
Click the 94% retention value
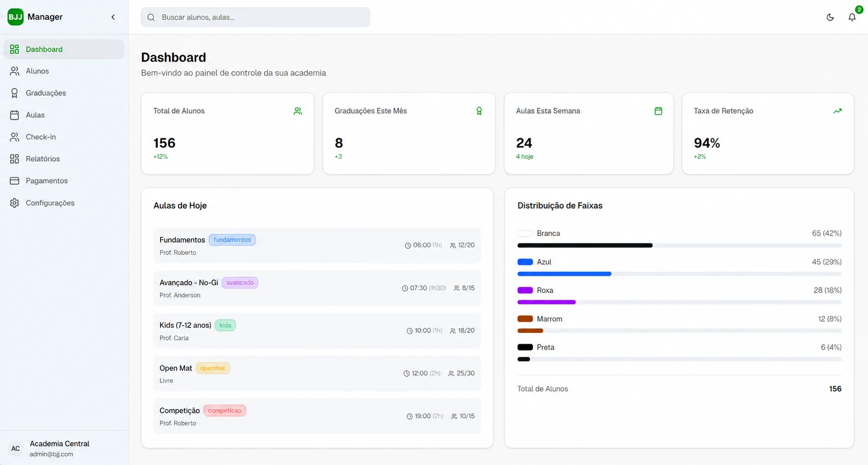click(x=707, y=143)
